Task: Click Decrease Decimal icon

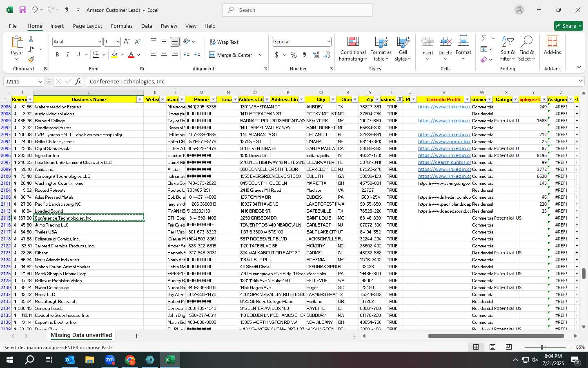Action: [x=327, y=55]
